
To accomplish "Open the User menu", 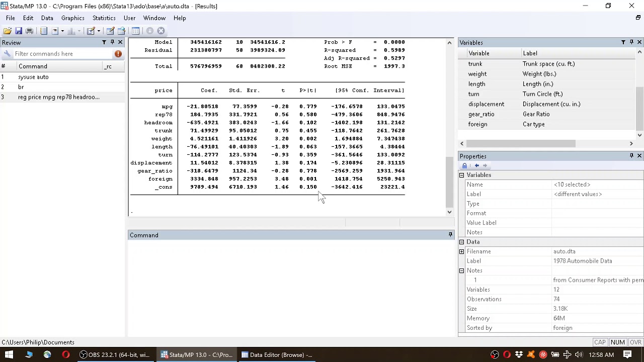I will point(129,18).
